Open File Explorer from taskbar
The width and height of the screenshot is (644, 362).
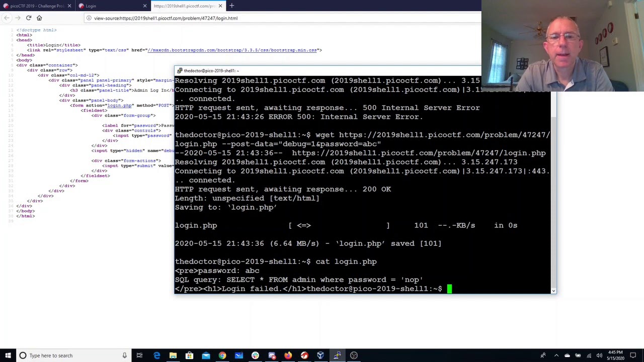173,355
